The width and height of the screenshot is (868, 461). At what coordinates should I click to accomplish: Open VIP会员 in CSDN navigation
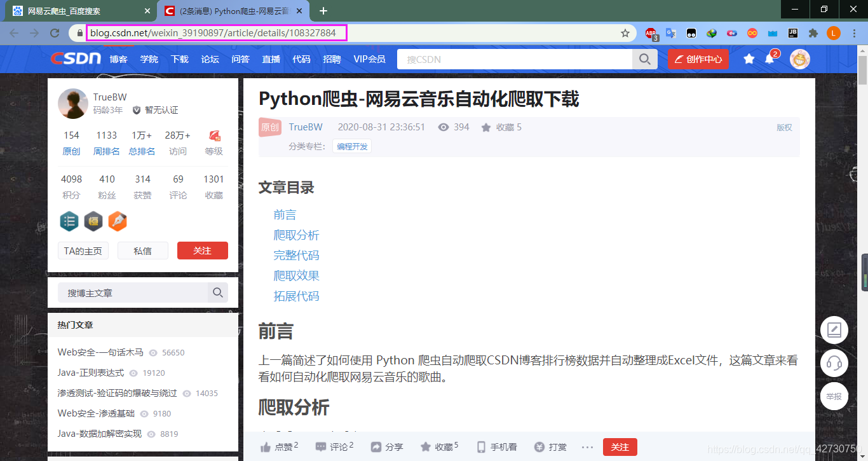(x=369, y=59)
